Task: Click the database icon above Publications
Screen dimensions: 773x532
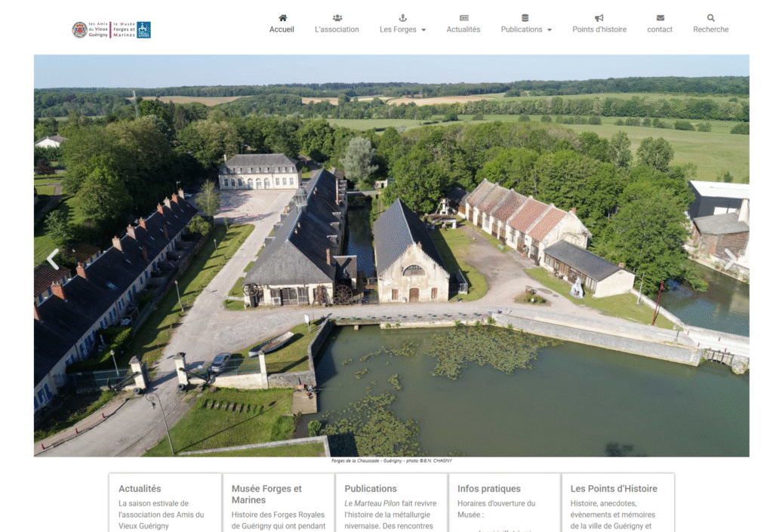Action: (525, 17)
